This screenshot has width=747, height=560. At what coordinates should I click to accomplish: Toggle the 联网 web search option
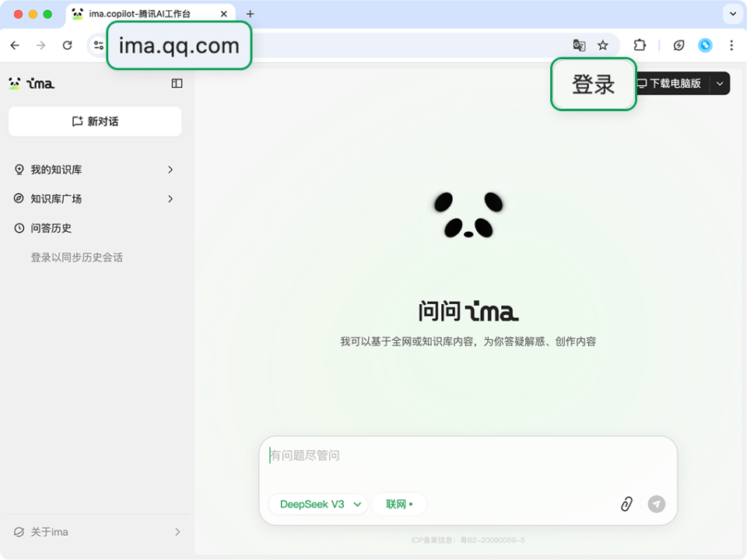click(398, 504)
